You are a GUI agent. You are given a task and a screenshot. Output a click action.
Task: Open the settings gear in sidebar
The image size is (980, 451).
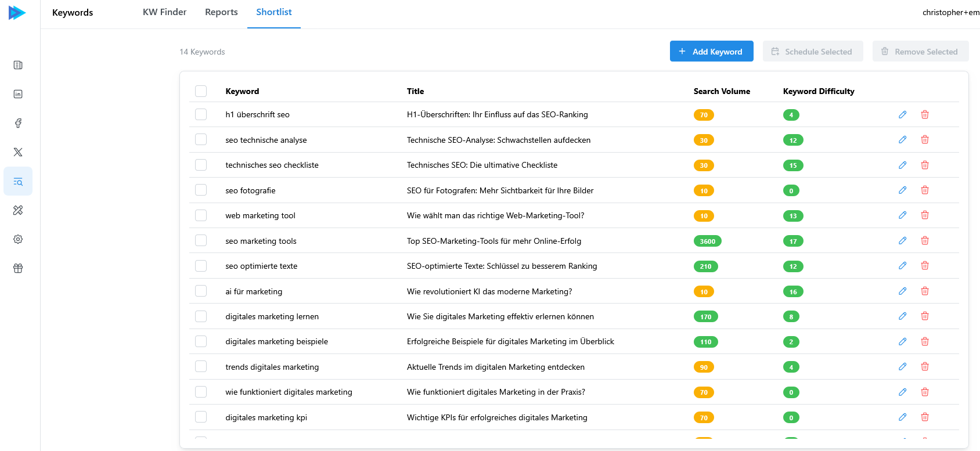coord(18,239)
